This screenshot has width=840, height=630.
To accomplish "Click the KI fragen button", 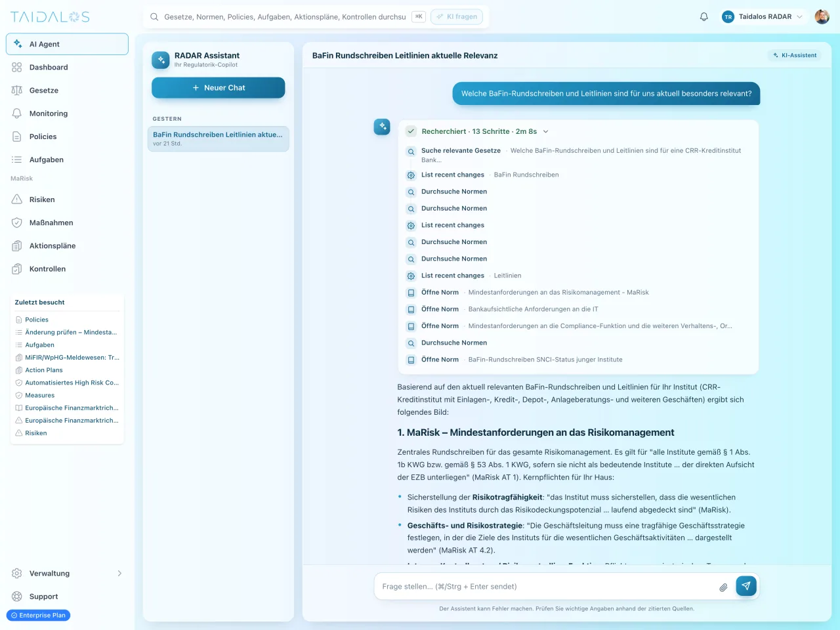I will click(x=457, y=17).
